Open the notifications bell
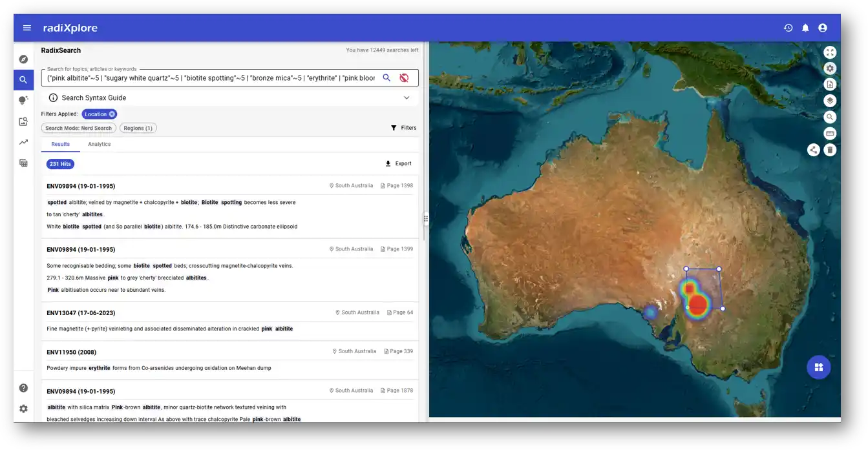This screenshot has width=868, height=450. coord(805,28)
